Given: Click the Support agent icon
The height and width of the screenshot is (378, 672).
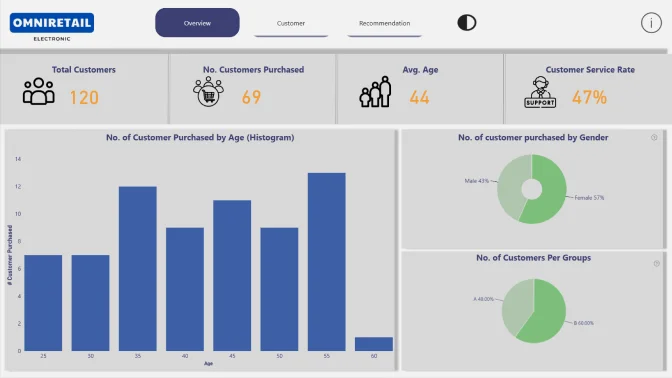Looking at the screenshot, I should [540, 92].
